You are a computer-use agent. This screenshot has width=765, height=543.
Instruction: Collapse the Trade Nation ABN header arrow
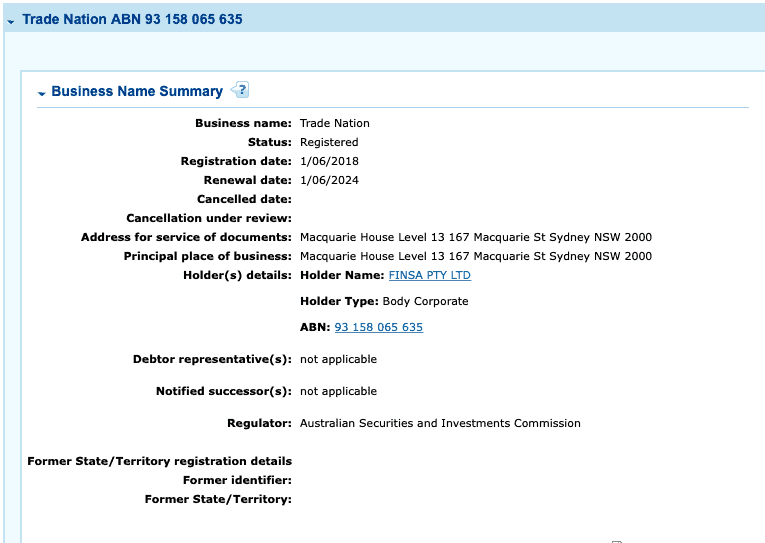click(x=11, y=21)
